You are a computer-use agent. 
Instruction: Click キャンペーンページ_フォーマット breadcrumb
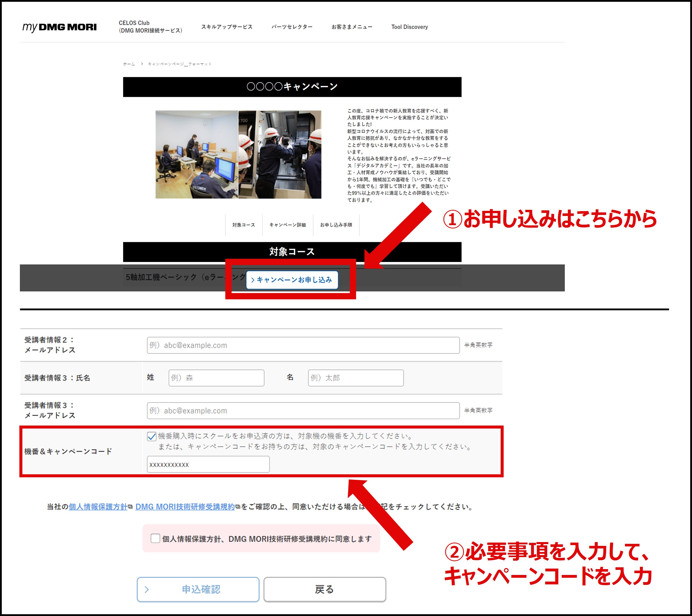pos(180,64)
